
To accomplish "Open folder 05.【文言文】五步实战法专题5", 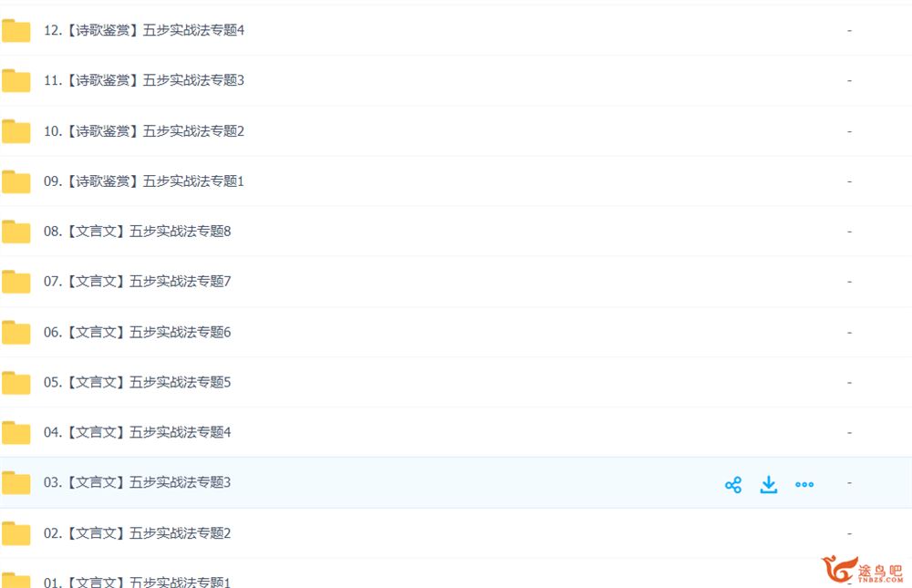I will point(138,382).
